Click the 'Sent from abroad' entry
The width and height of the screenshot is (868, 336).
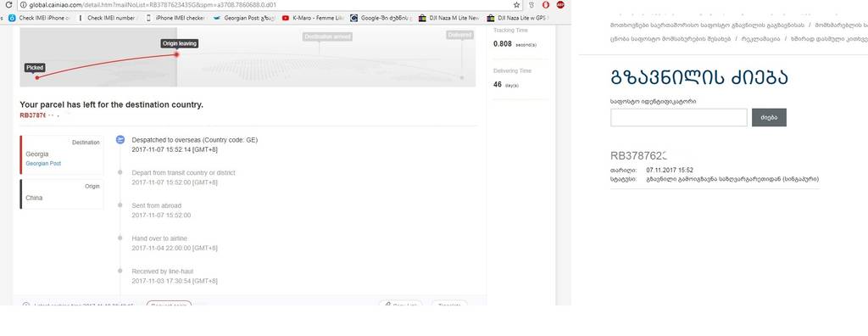156,205
